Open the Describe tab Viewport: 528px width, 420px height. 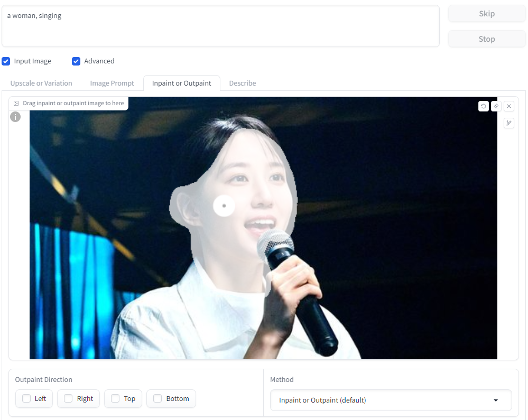coord(243,83)
